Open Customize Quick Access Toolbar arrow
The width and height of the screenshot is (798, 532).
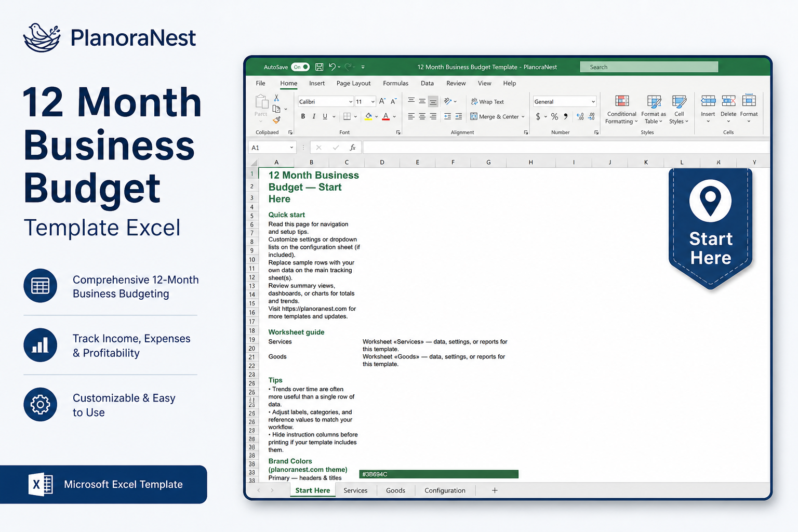pos(363,67)
